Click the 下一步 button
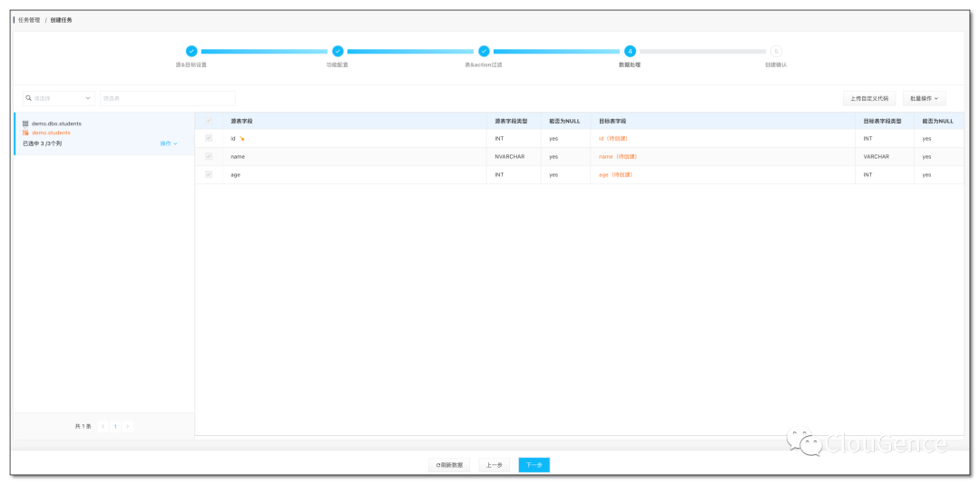The height and width of the screenshot is (485, 980). [534, 465]
